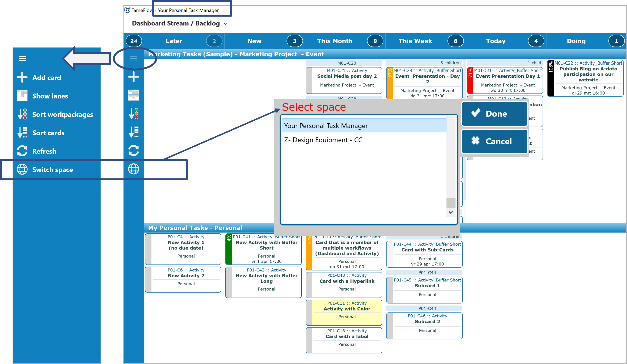The height and width of the screenshot is (364, 627).
Task: Click the plus icon beside Add card
Action: (x=22, y=77)
